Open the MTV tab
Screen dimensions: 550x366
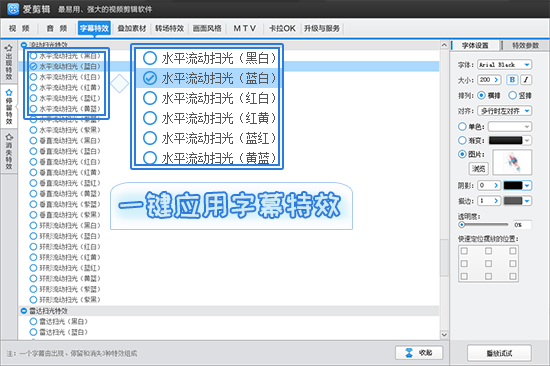[245, 28]
